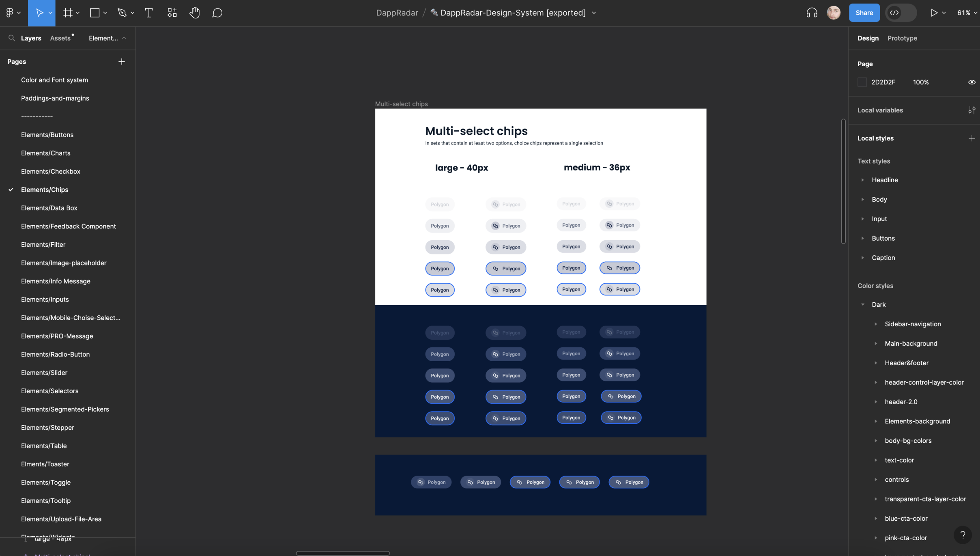The width and height of the screenshot is (980, 556).
Task: Edit the 2D2D2F hex color field
Action: [883, 82]
